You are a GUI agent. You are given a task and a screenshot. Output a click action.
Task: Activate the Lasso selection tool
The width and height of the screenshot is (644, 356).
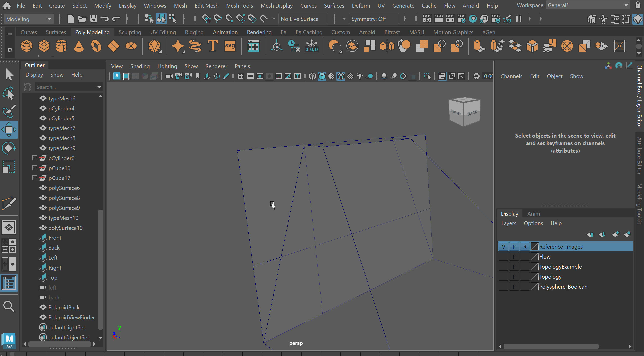9,93
